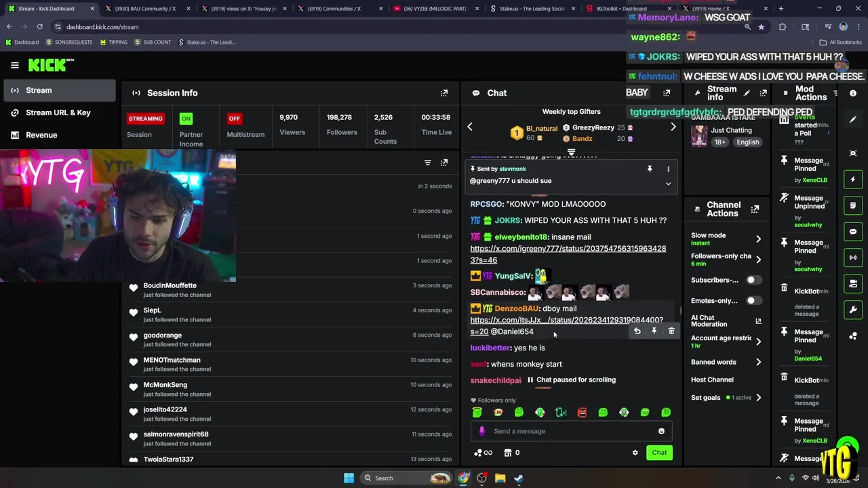Pop out the Channel Actions panel
Image resolution: width=868 pixels, height=488 pixels.
click(755, 209)
